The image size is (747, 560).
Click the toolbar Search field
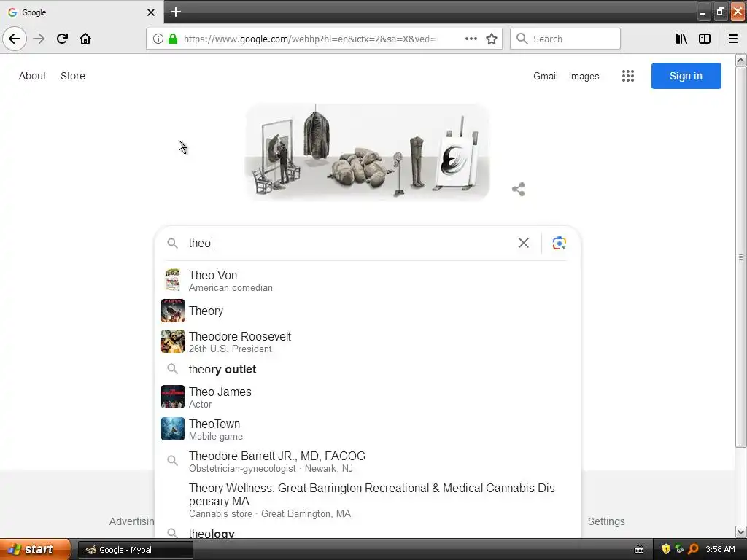(565, 39)
